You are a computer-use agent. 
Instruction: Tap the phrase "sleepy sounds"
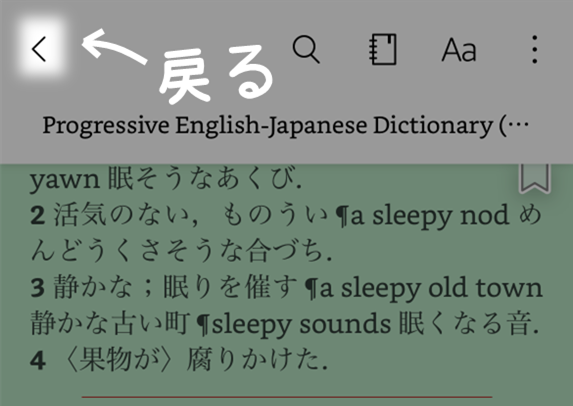pos(301,325)
